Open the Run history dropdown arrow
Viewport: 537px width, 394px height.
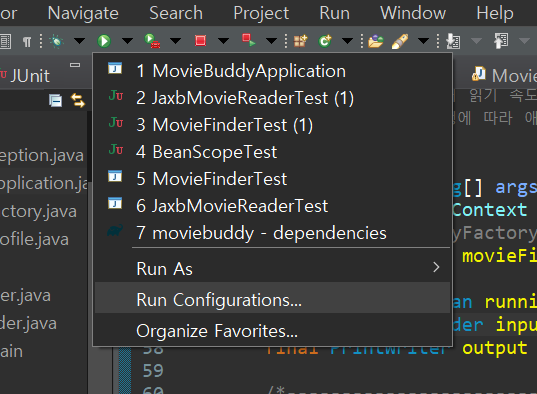pos(127,41)
